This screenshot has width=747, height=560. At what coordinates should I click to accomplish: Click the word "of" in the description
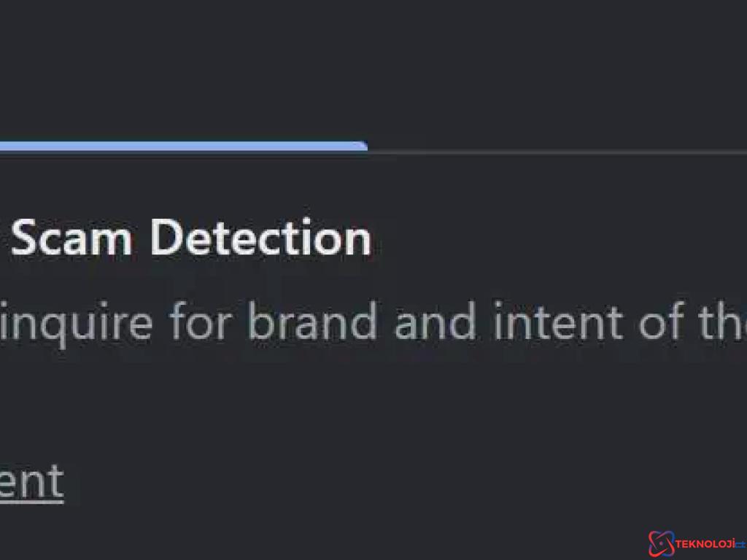[662, 322]
